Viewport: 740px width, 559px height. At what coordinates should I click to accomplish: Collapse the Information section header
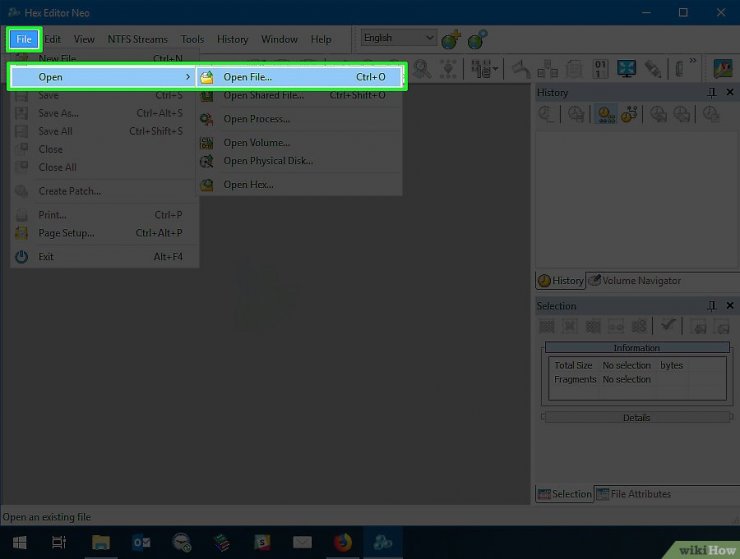click(637, 347)
